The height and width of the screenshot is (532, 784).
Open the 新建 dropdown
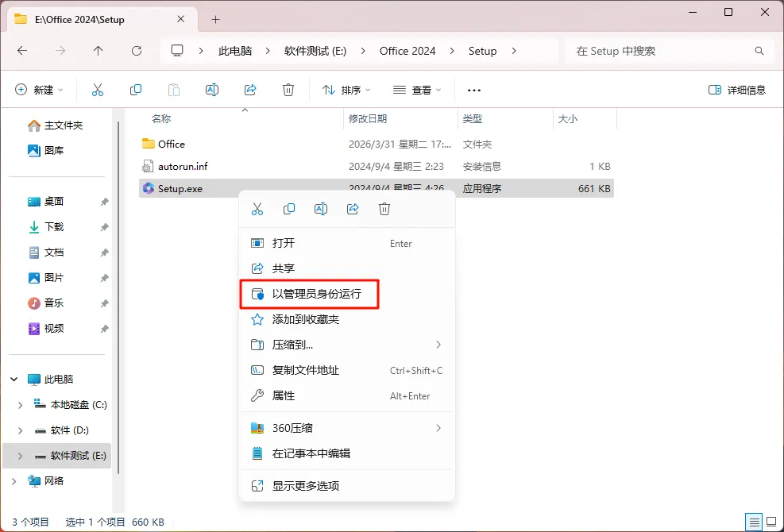pos(40,90)
